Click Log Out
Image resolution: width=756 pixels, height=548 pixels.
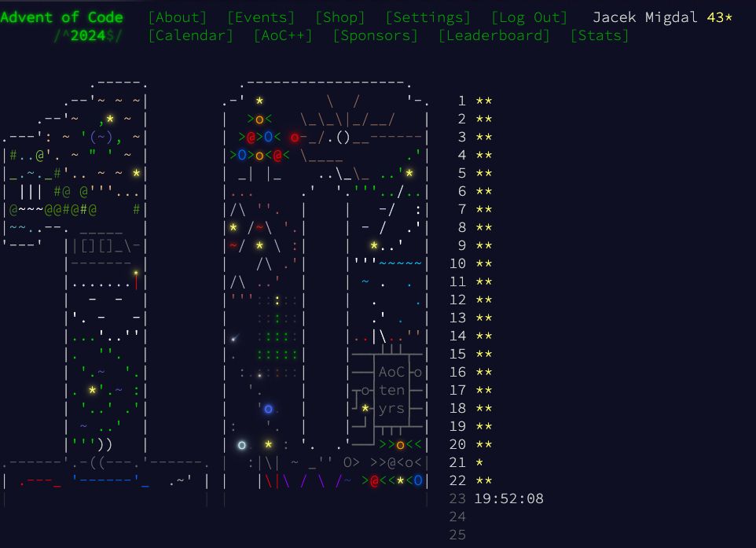[x=529, y=17]
